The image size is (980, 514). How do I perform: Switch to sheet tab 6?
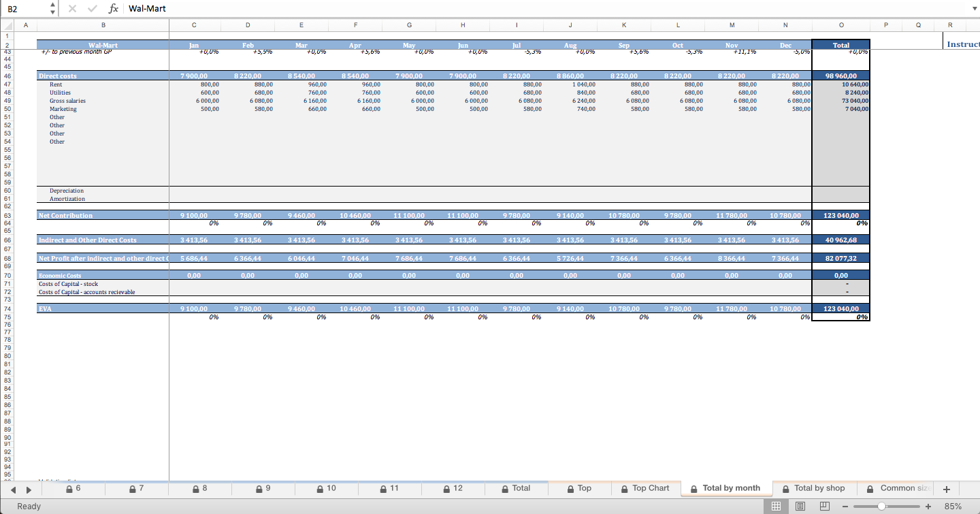pos(73,488)
